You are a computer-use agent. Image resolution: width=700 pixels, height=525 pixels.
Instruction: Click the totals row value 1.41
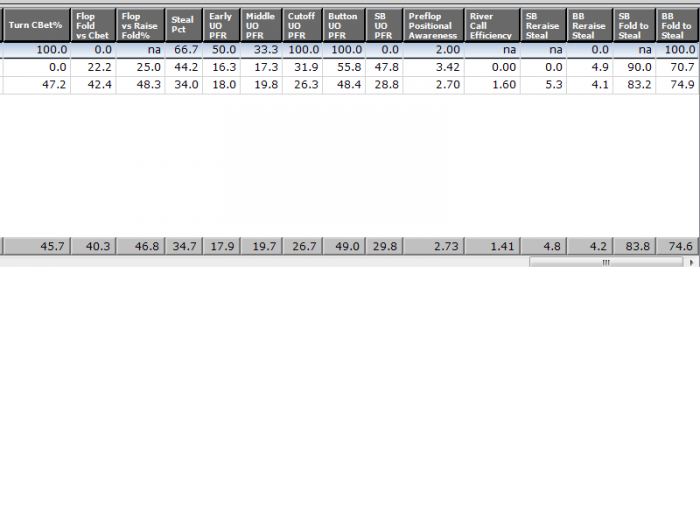click(x=492, y=246)
